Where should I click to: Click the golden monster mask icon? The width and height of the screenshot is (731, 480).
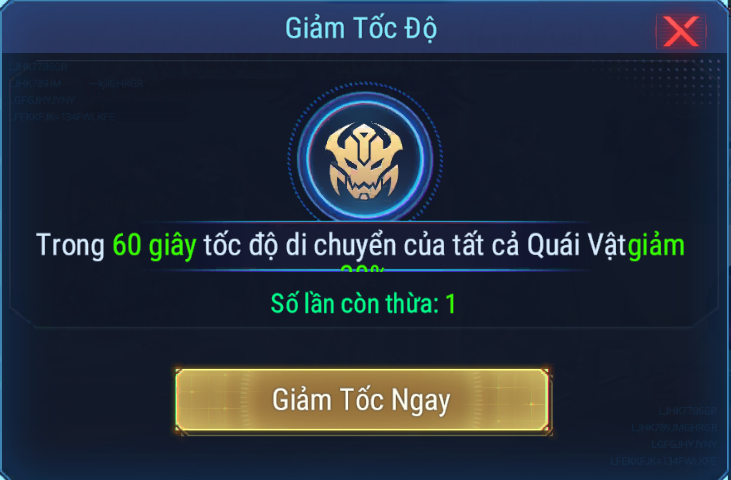(x=364, y=160)
